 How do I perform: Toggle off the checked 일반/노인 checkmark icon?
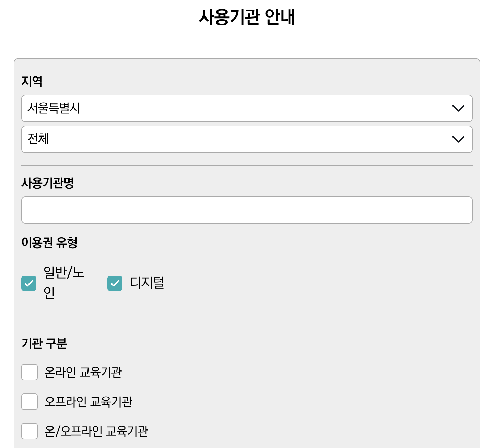29,283
